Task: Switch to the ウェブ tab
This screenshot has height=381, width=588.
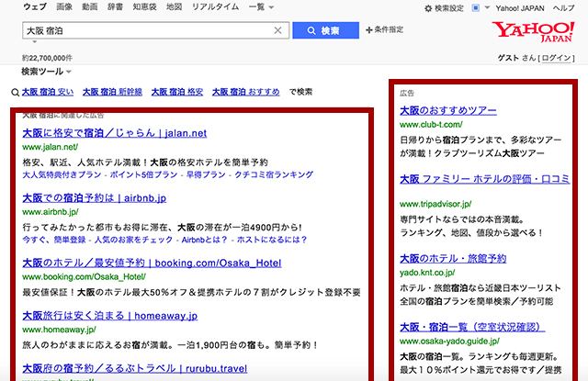Action: point(35,6)
